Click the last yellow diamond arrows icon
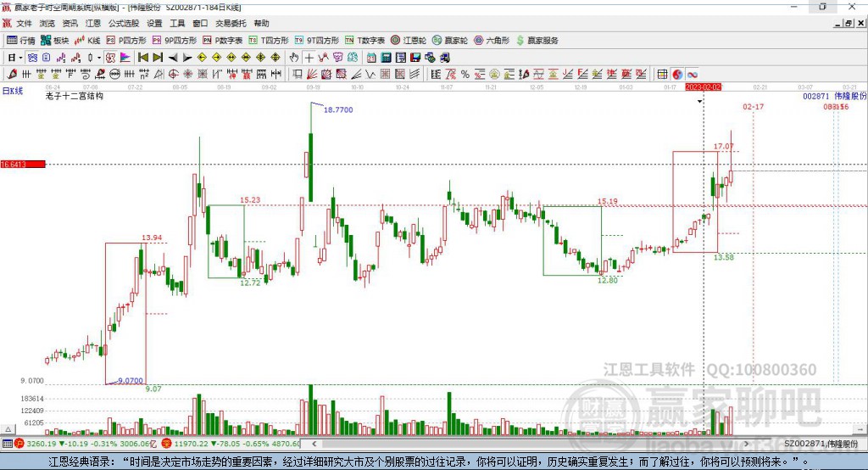Image resolution: width=868 pixels, height=470 pixels. coord(275,58)
